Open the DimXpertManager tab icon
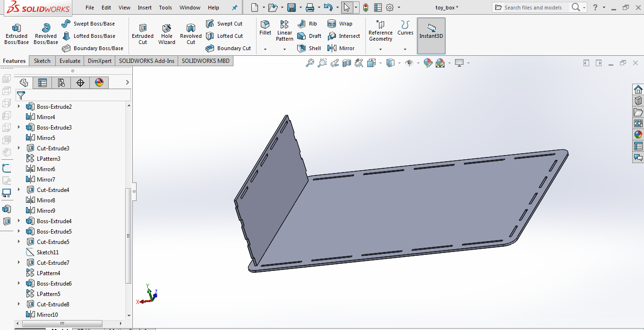This screenshot has height=330, width=644. (80, 83)
